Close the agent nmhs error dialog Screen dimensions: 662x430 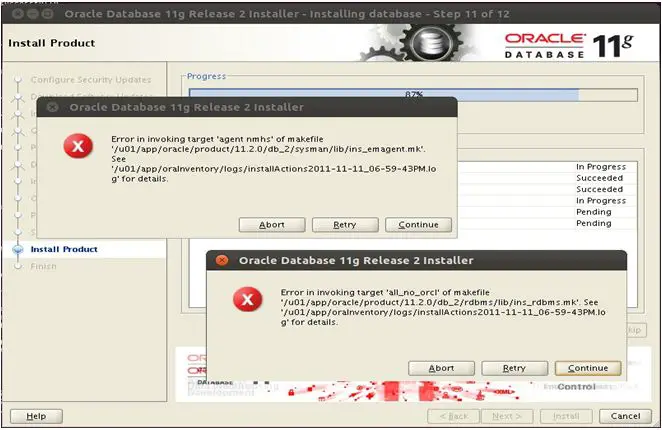(x=52, y=107)
